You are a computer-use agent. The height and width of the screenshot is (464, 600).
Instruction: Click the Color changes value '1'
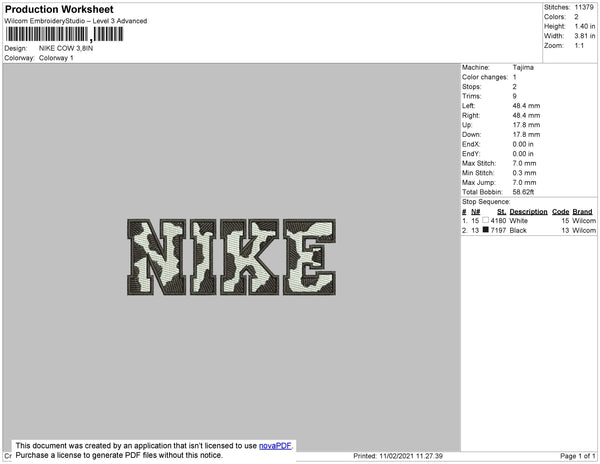[x=515, y=77]
